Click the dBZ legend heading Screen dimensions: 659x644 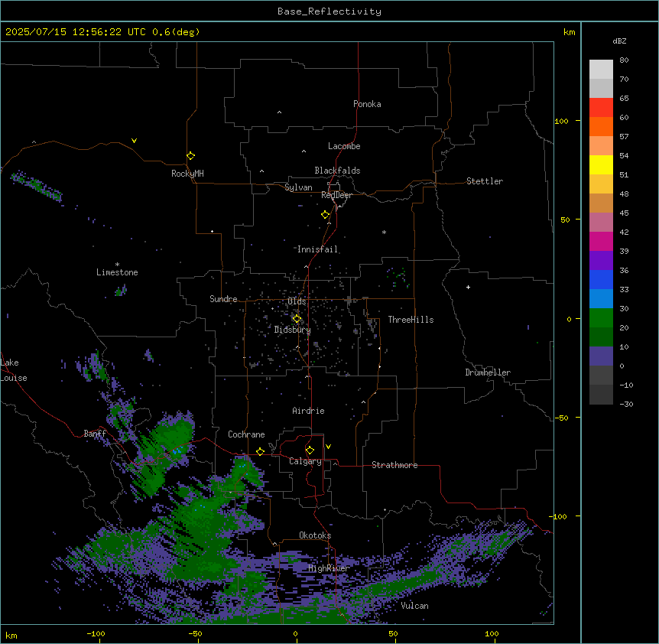tap(619, 41)
